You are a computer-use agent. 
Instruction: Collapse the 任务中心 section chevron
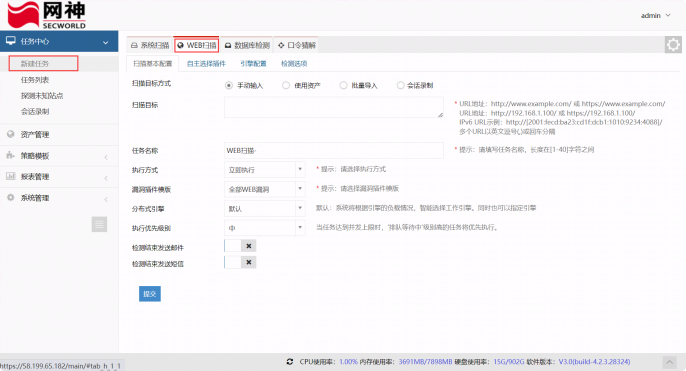(105, 42)
